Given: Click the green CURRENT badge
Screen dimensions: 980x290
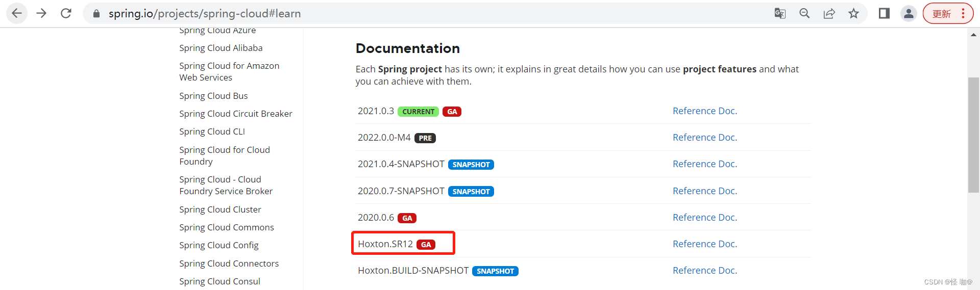Looking at the screenshot, I should coord(418,112).
